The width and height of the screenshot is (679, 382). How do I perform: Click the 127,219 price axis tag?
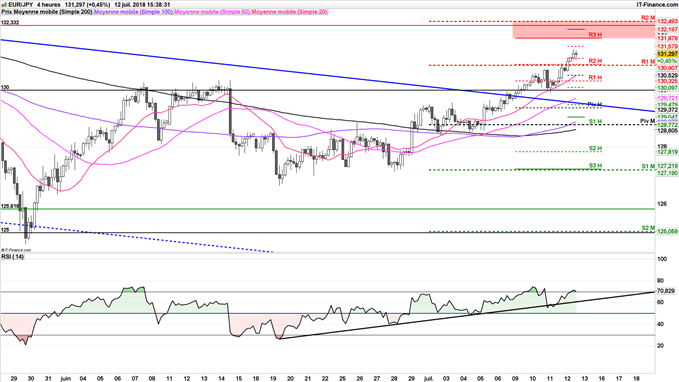point(667,166)
